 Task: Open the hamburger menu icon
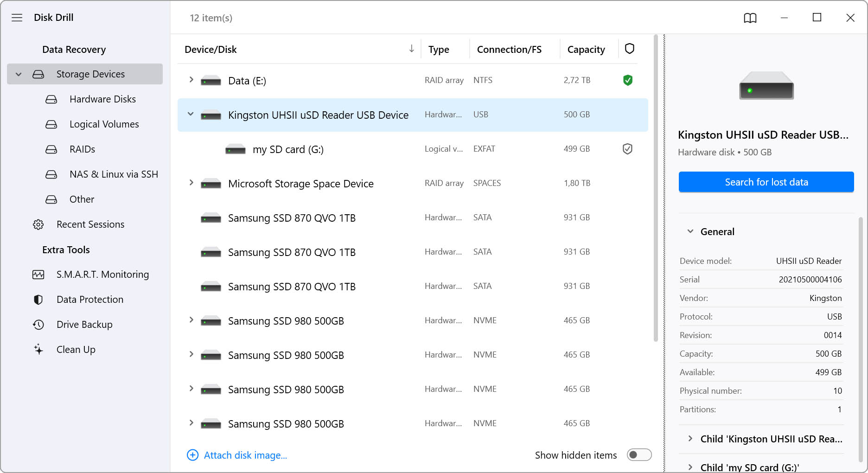17,18
